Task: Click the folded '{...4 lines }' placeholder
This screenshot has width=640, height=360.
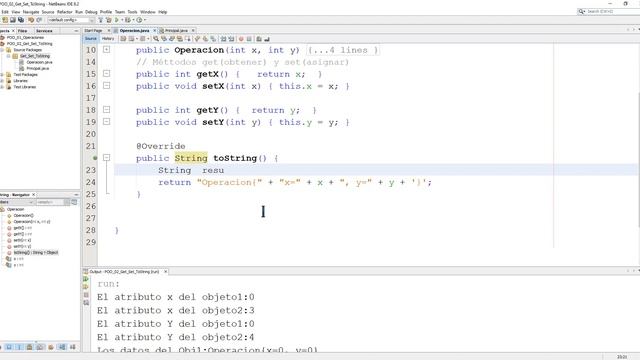Action: coord(342,50)
